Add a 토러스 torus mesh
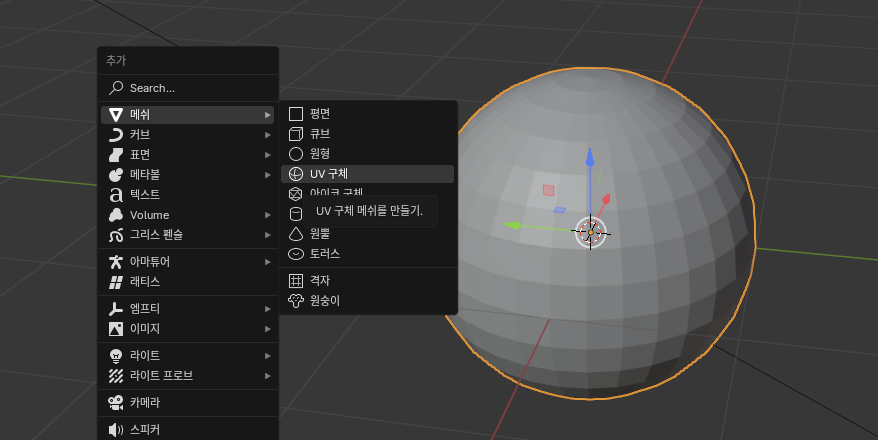 [x=367, y=254]
